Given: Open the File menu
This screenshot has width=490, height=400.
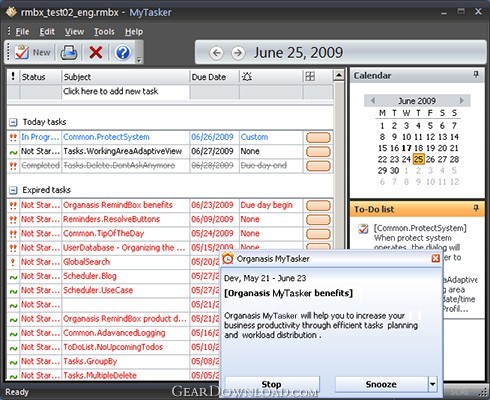Looking at the screenshot, I should 22,32.
